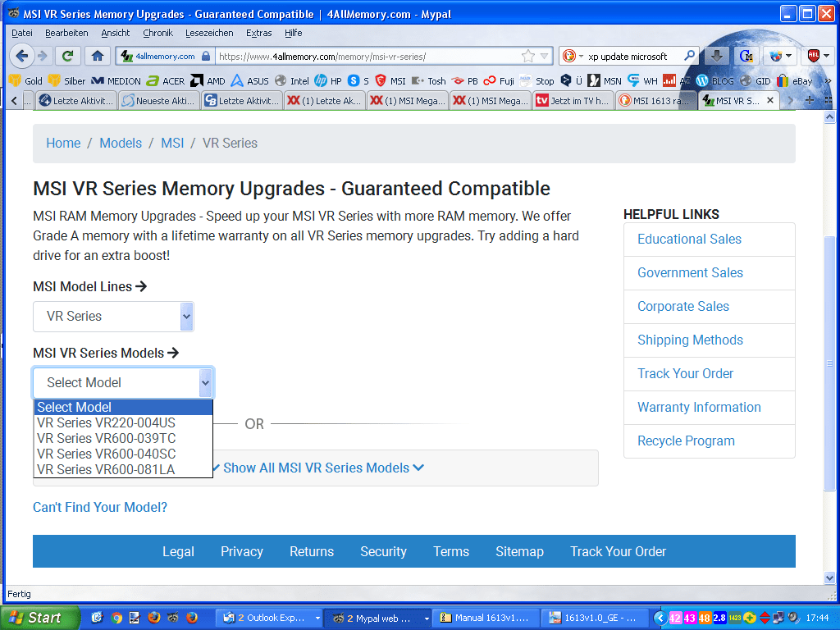Image resolution: width=840 pixels, height=630 pixels.
Task: Bookmark this page with the star icon
Action: click(x=528, y=56)
